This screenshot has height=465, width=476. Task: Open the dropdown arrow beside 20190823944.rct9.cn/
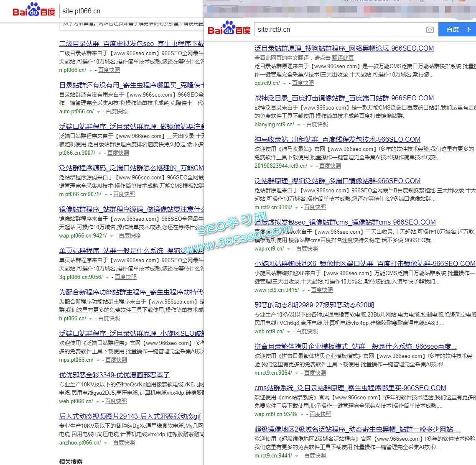coord(311,166)
